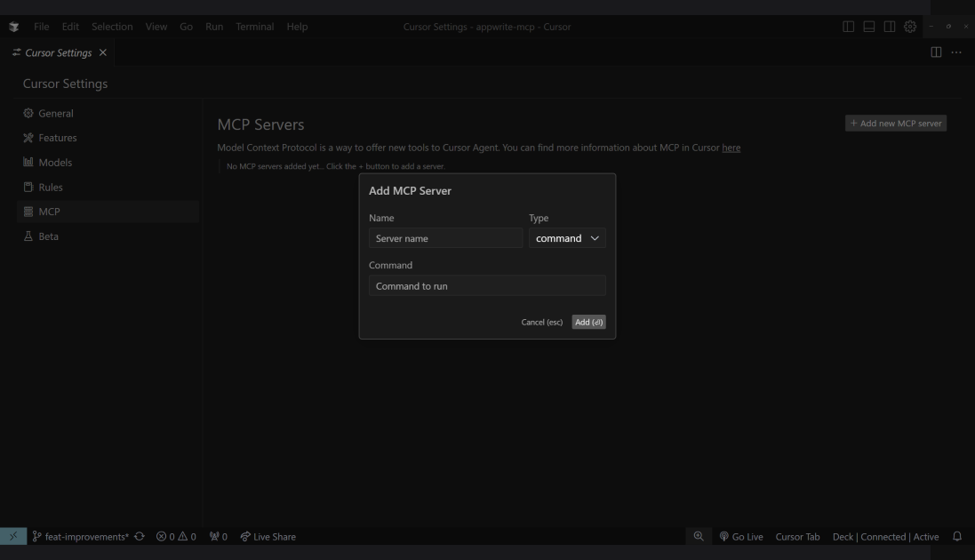Open the editor more actions ellipsis
This screenshot has height=560, width=975.
(956, 52)
